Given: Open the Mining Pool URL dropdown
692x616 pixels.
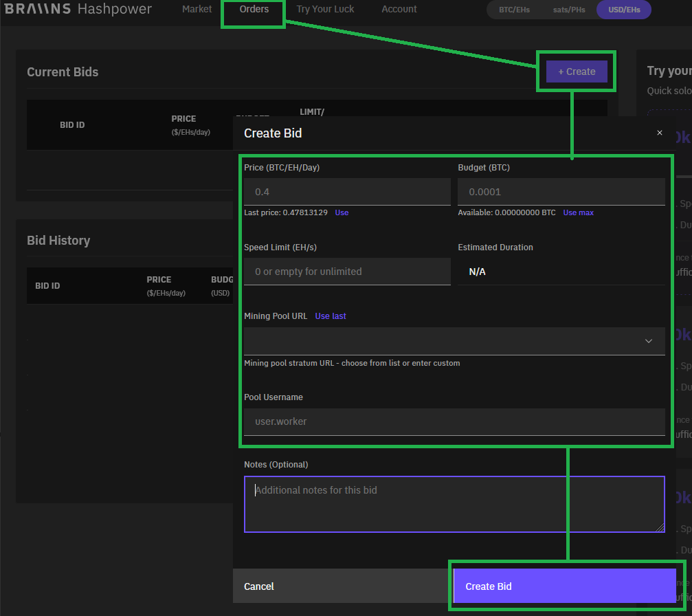Looking at the screenshot, I should tap(454, 341).
